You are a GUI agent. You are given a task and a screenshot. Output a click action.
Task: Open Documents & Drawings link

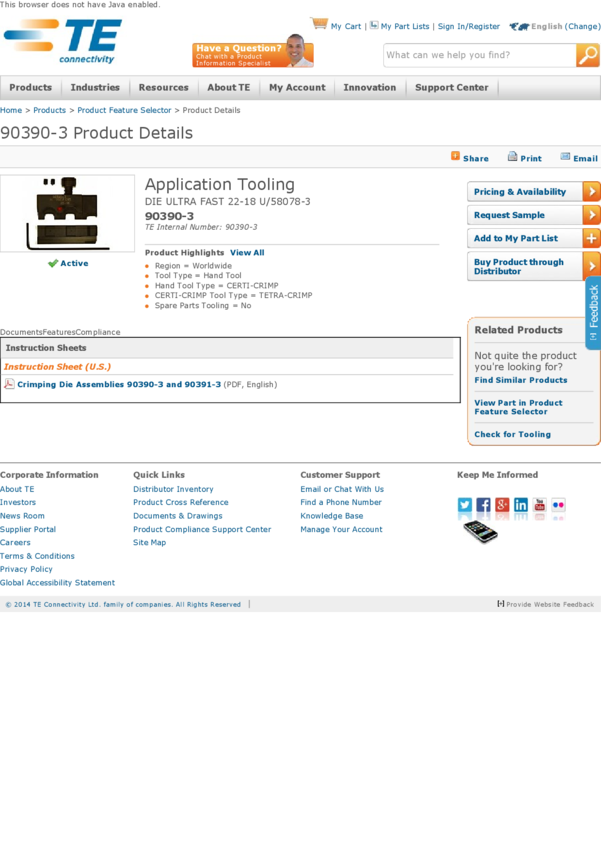pos(178,516)
